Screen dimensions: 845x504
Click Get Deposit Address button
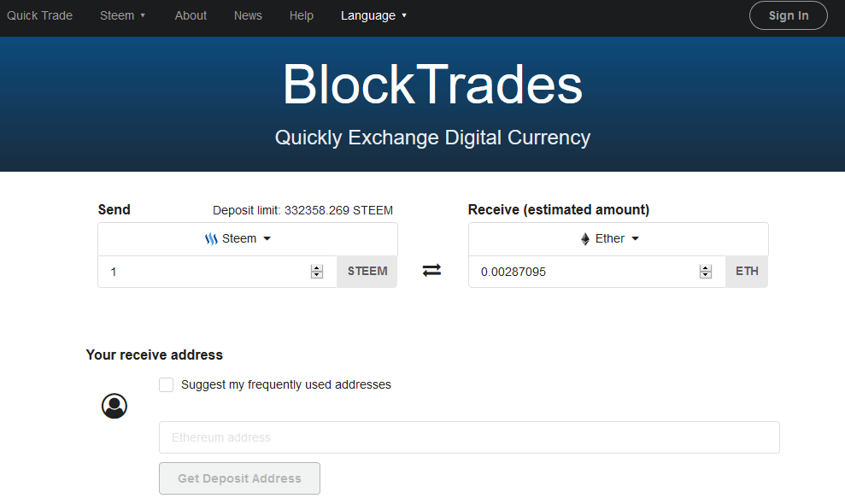[x=239, y=478]
